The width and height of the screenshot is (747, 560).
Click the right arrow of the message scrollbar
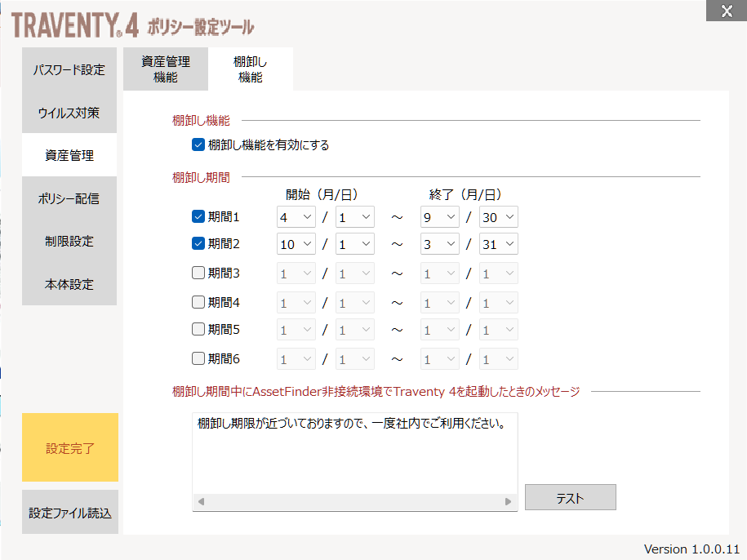(x=509, y=501)
